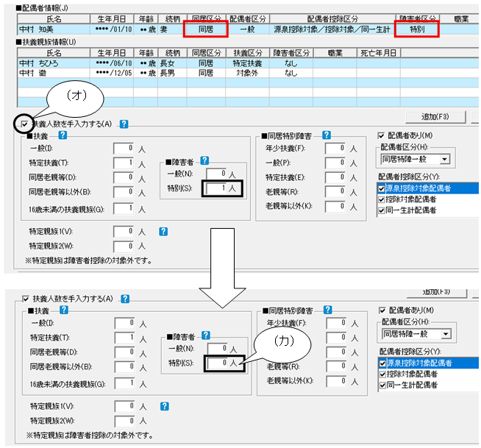Image resolution: width=481 pixels, height=448 pixels.
Task: Click the 老親等以外(K) field, upper panel
Action: tap(335, 207)
